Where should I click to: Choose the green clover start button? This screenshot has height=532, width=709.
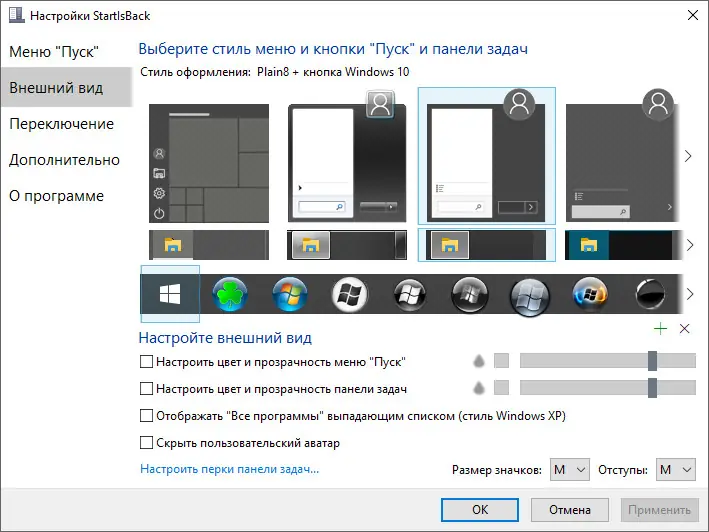click(230, 294)
